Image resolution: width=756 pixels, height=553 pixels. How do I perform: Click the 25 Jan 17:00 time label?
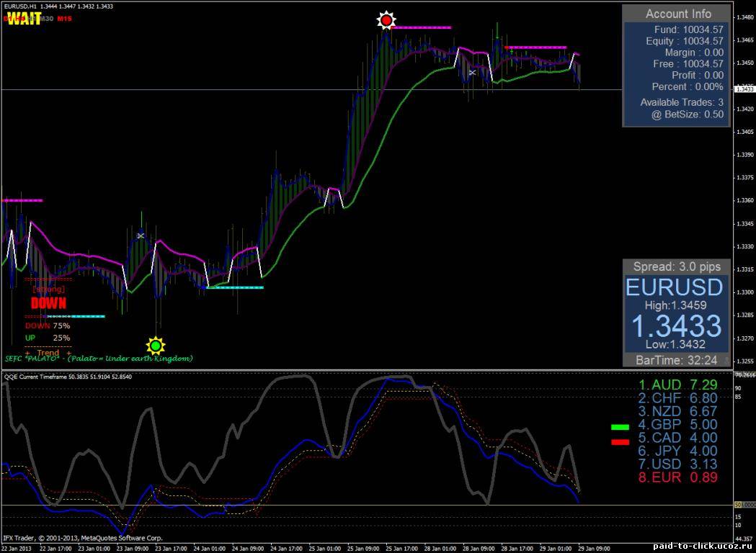click(x=403, y=549)
